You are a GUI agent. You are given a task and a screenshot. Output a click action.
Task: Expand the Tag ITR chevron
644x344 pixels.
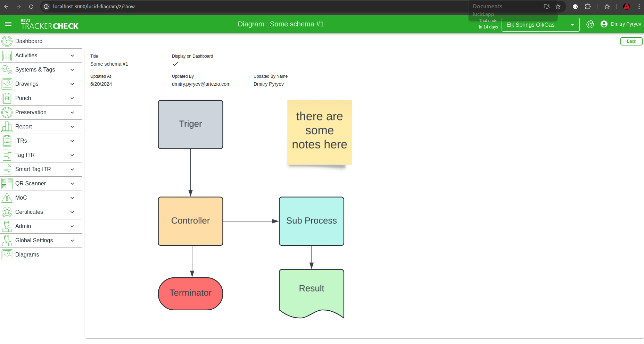click(x=72, y=155)
